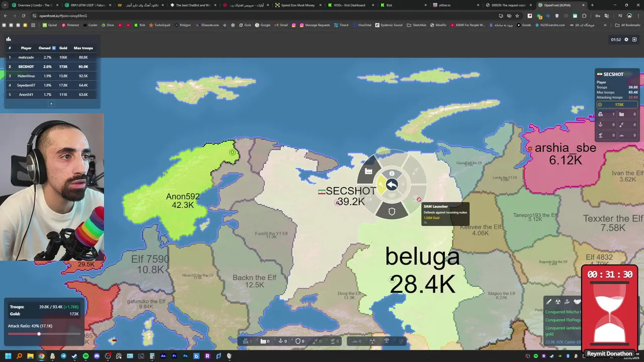Select Port anchor in the bottom build bar
This screenshot has width=644, height=362.
pos(282,341)
